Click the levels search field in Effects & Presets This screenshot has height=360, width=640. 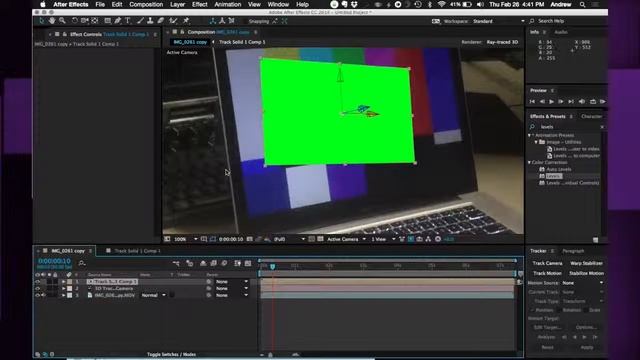[567, 127]
